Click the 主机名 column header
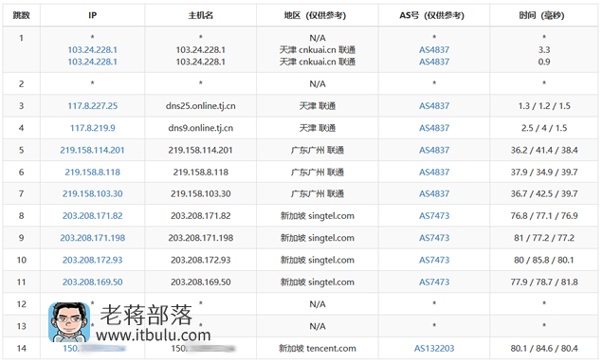 [x=200, y=15]
